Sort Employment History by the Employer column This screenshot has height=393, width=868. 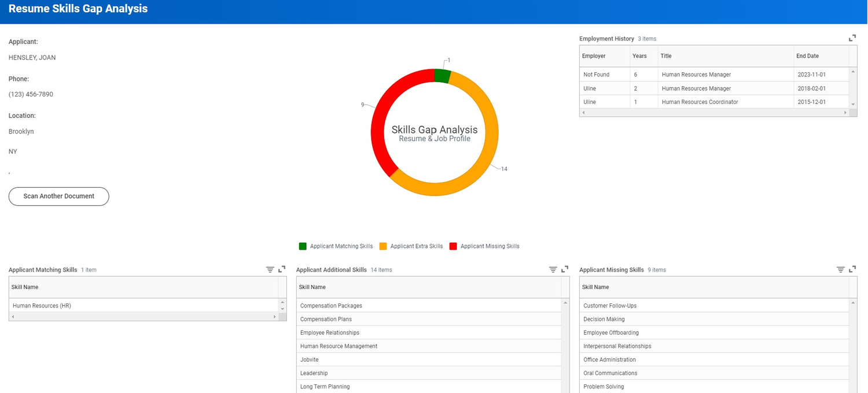pos(593,55)
